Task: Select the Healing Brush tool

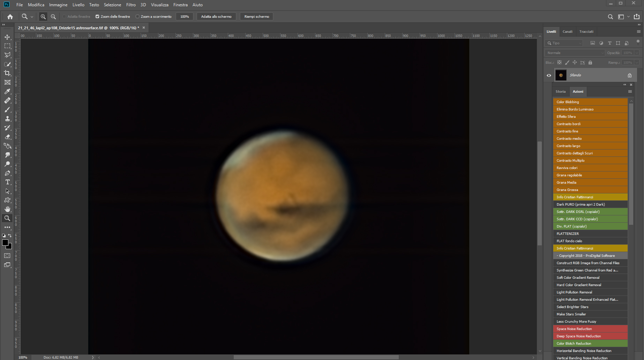Action: 7,100
